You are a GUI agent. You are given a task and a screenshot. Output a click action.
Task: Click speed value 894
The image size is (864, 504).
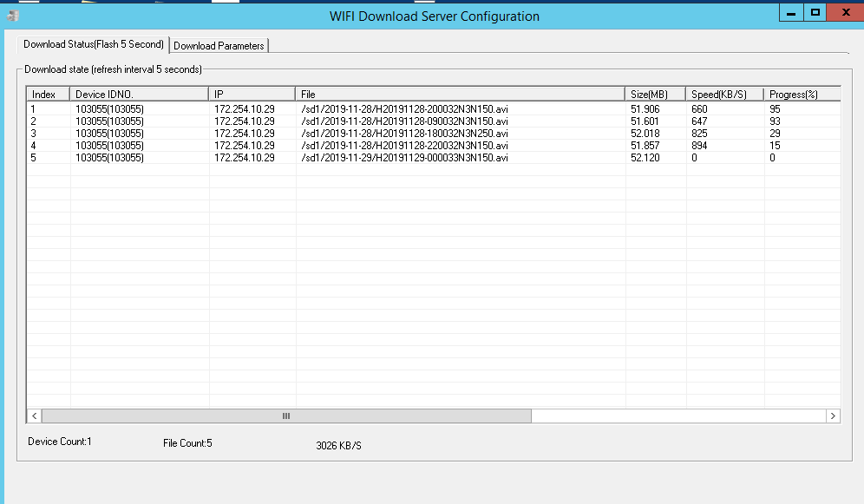click(699, 146)
